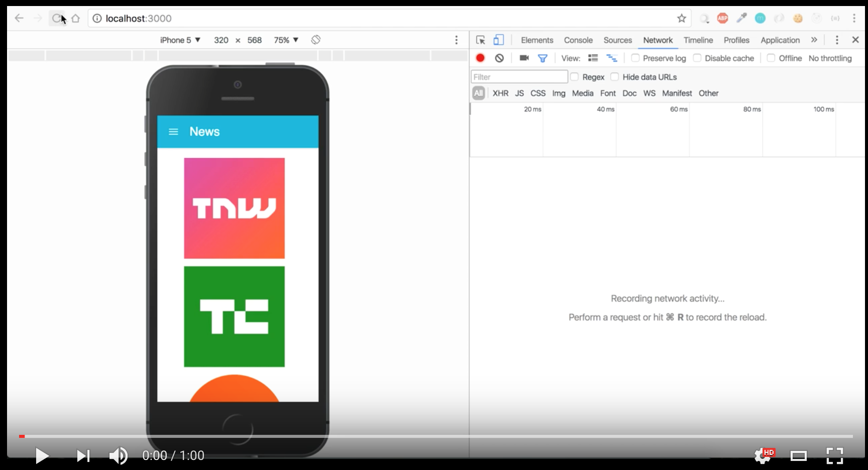Open the 75% zoom dropdown

[x=285, y=40]
